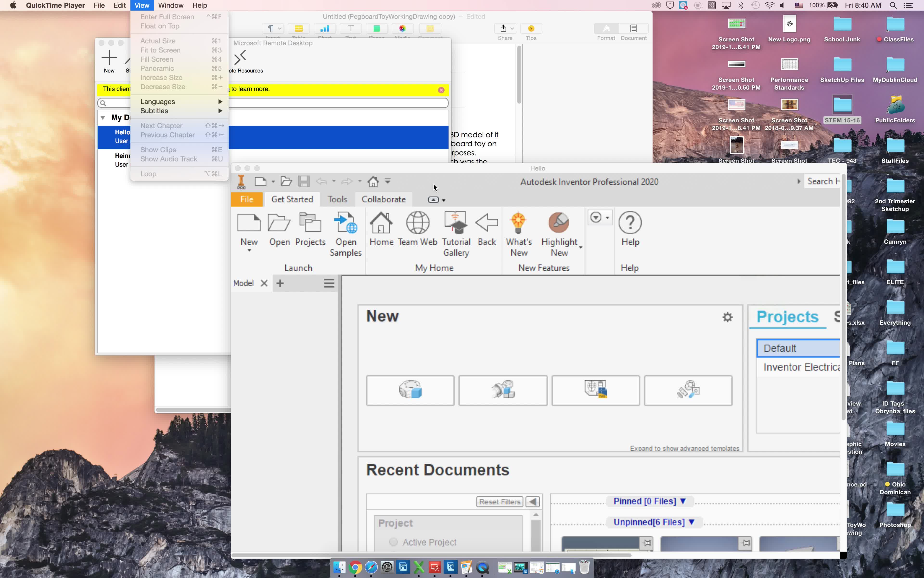This screenshot has width=924, height=578.
Task: Expand the Highlight New dropdown arrow
Action: pyautogui.click(x=581, y=248)
